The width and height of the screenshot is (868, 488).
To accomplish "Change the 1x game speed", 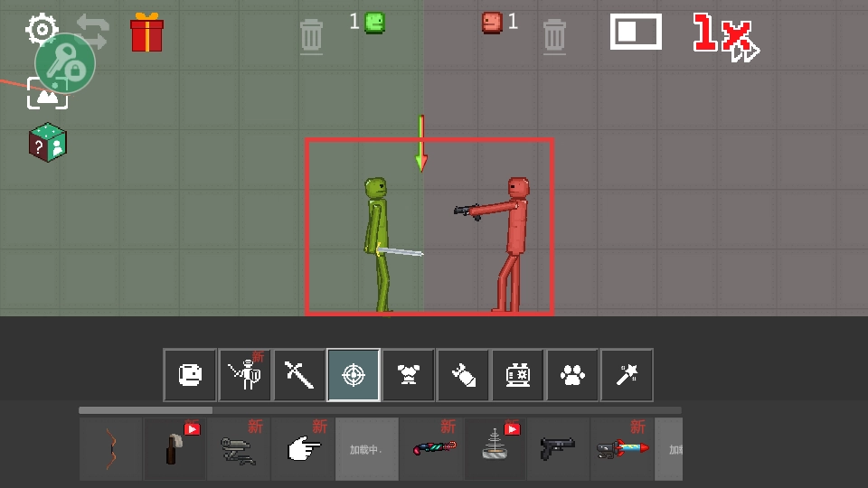I will tap(725, 36).
